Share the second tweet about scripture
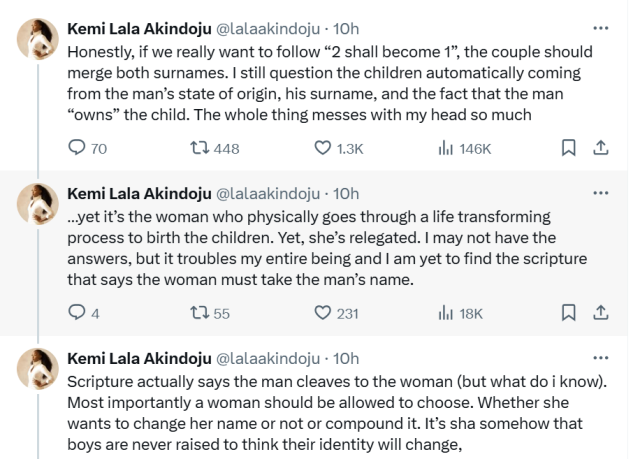Image resolution: width=640 pixels, height=459 pixels. (x=601, y=313)
